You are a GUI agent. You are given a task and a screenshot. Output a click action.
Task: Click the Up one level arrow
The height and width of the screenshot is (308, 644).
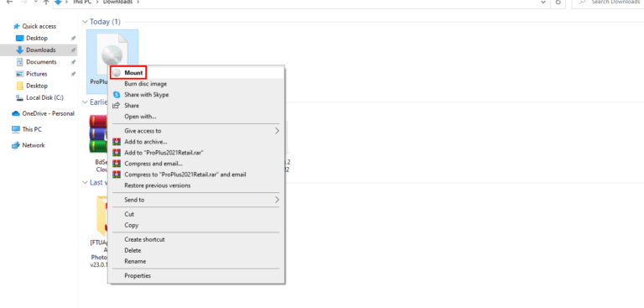[x=46, y=2]
